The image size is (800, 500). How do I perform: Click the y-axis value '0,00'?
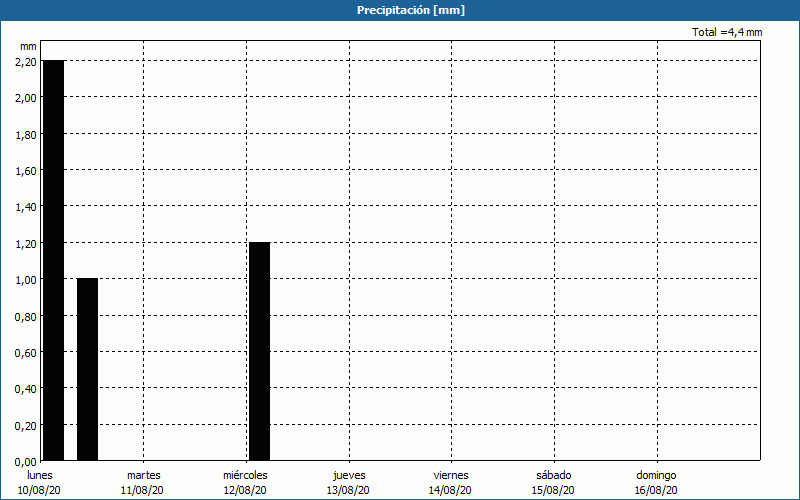click(x=26, y=462)
